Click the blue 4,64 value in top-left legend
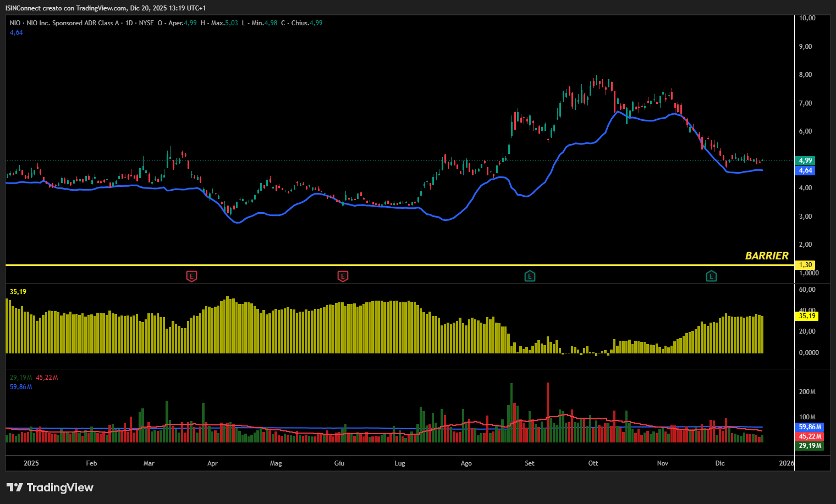 pos(16,32)
